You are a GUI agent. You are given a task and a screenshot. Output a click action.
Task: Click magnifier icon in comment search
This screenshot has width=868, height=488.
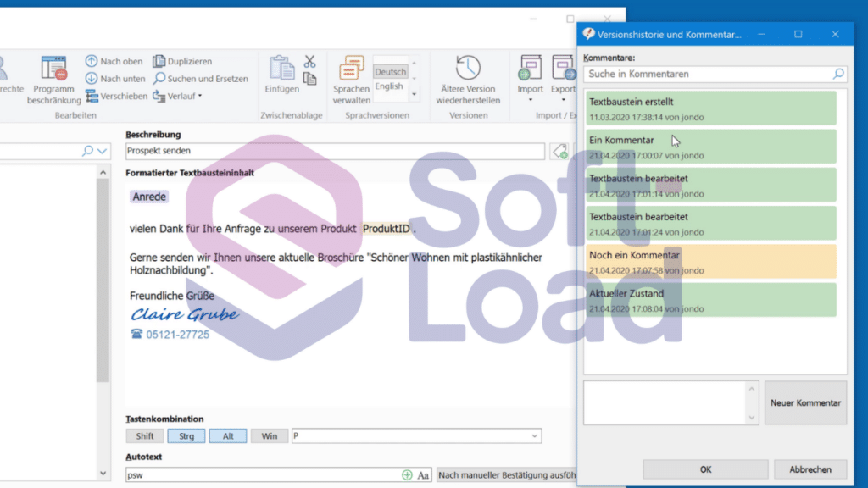(x=838, y=74)
